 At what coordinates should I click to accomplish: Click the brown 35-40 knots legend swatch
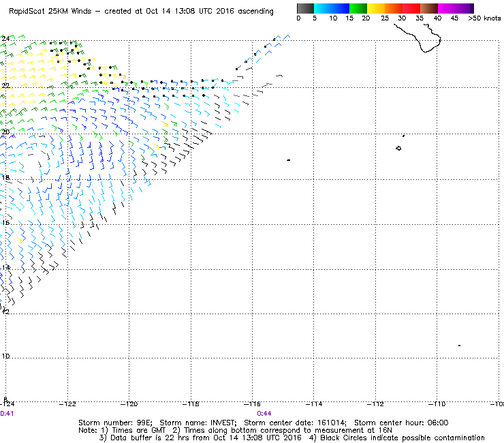[429, 8]
